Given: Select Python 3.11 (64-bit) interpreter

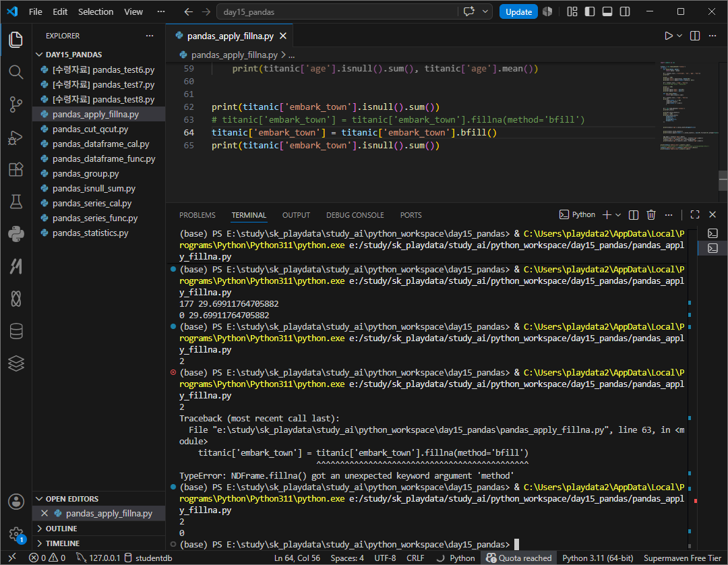Looking at the screenshot, I should click(x=597, y=558).
